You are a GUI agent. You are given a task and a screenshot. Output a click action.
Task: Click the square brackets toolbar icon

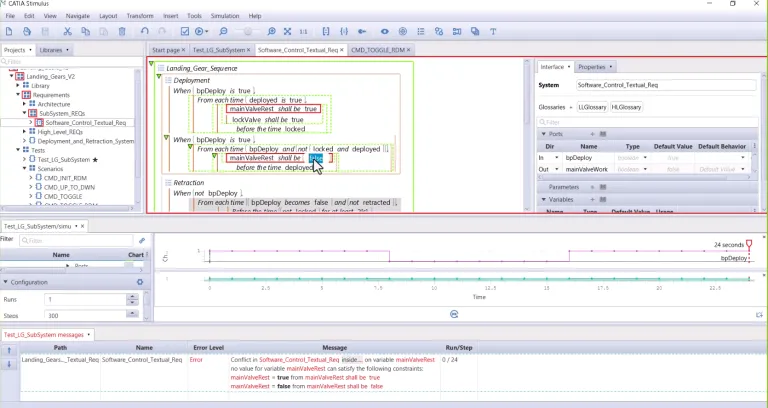click(326, 31)
